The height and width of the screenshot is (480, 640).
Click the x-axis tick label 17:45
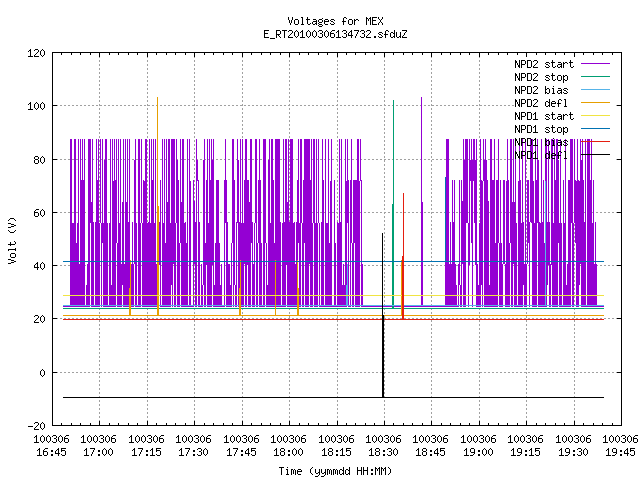tap(241, 452)
